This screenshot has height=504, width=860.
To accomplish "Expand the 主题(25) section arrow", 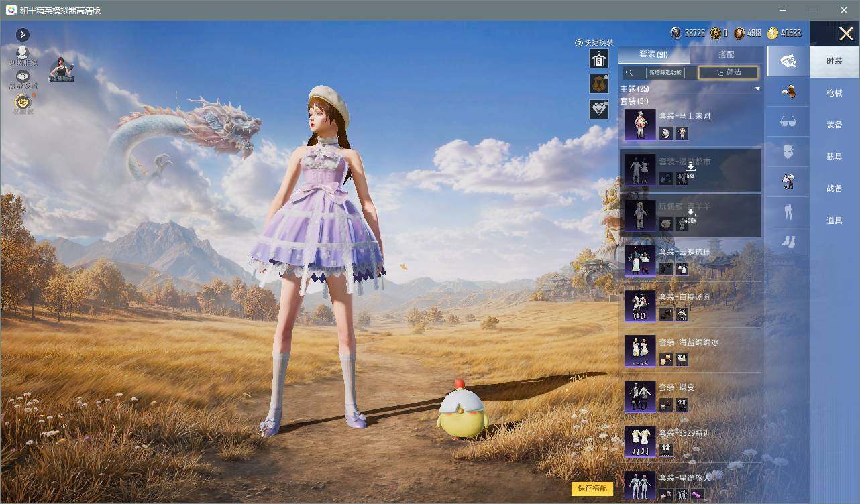I will coord(757,88).
